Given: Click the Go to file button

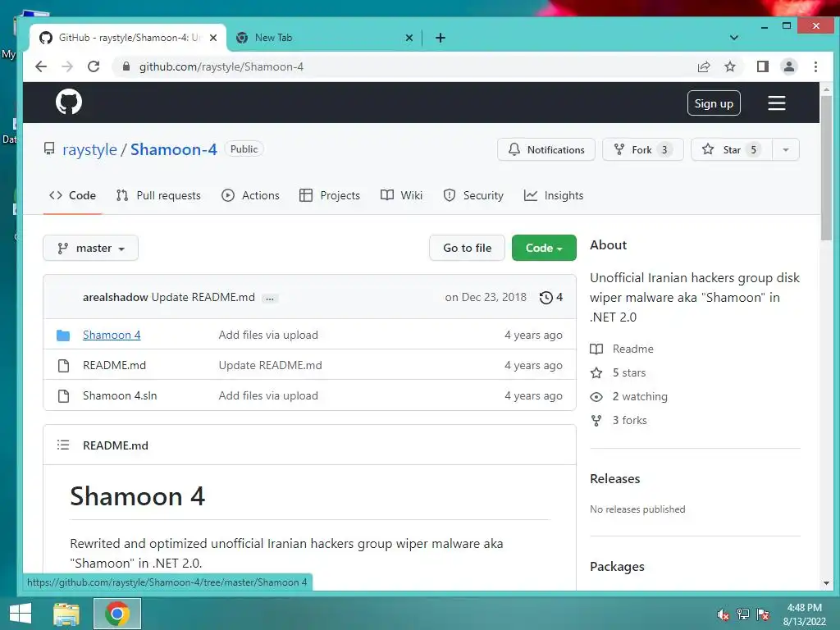Looking at the screenshot, I should [467, 248].
